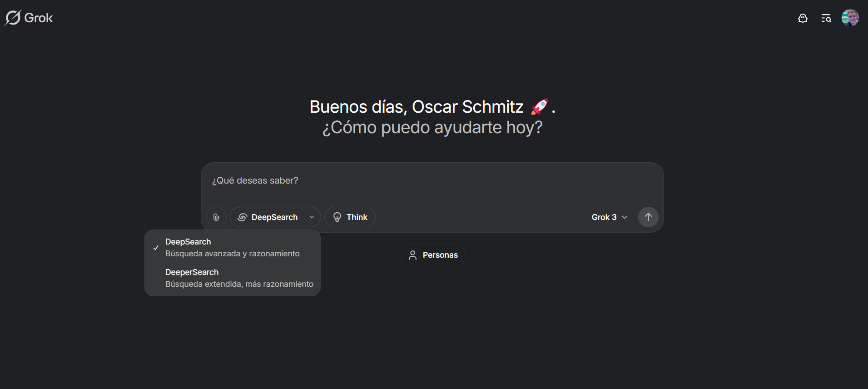Toggle the DeepSearch button
Image resolution: width=868 pixels, height=389 pixels.
click(x=268, y=217)
